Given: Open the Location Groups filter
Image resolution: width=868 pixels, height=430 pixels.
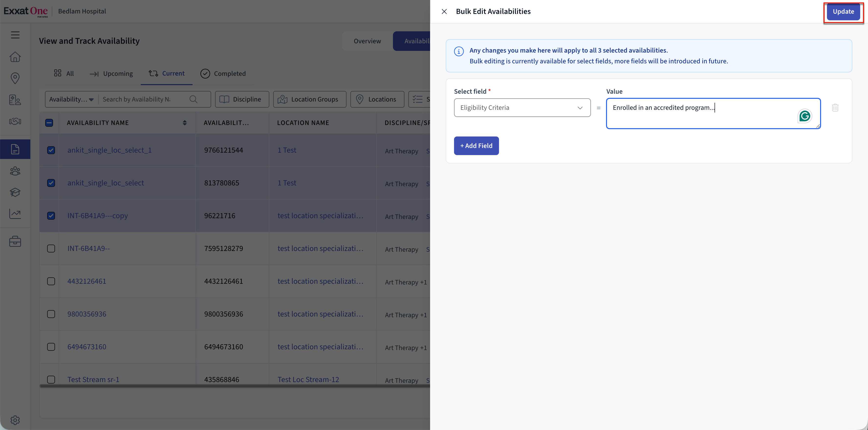Looking at the screenshot, I should pos(309,100).
